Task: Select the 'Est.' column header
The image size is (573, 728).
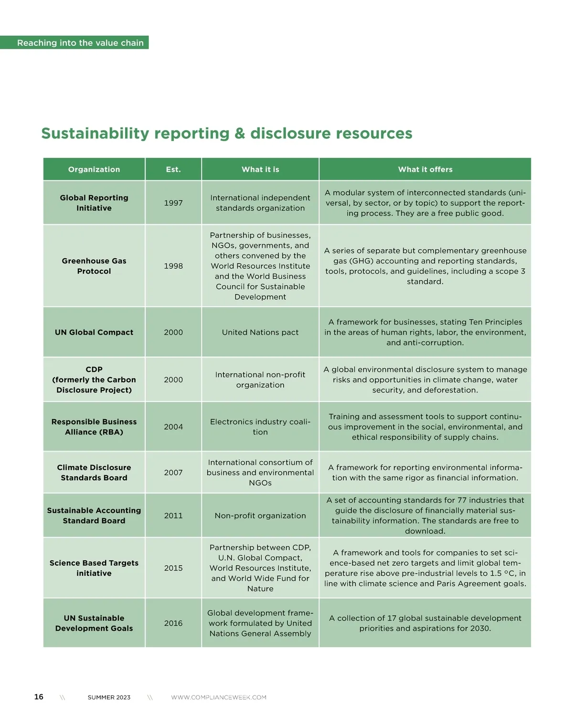Action: coord(173,169)
